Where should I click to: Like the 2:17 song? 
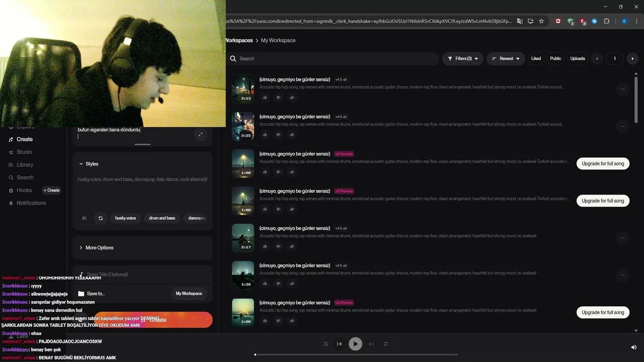(265, 246)
